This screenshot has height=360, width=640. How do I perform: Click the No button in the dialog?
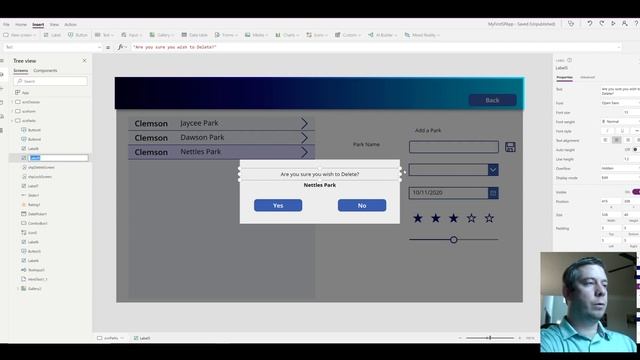click(x=362, y=205)
